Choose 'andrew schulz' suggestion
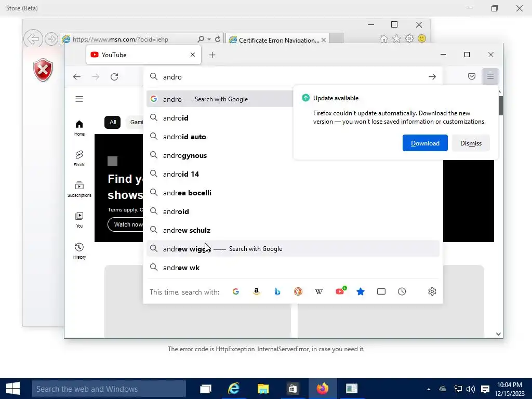 pos(293,230)
